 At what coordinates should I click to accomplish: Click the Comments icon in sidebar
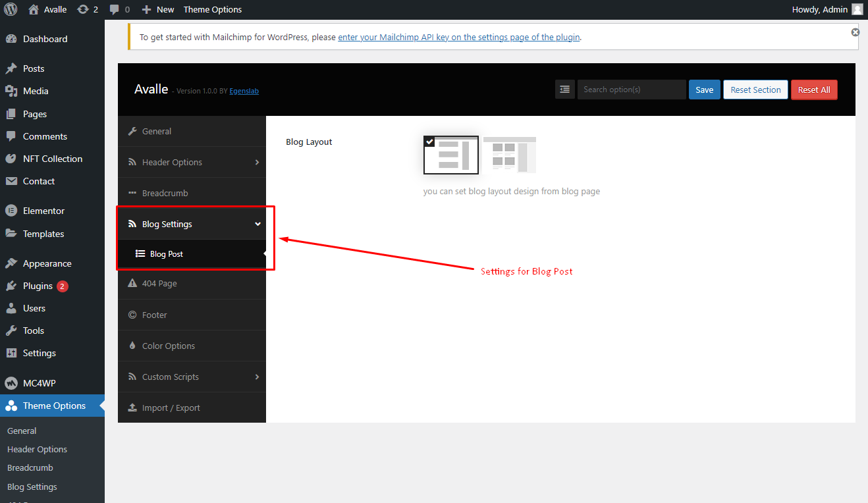pos(11,136)
